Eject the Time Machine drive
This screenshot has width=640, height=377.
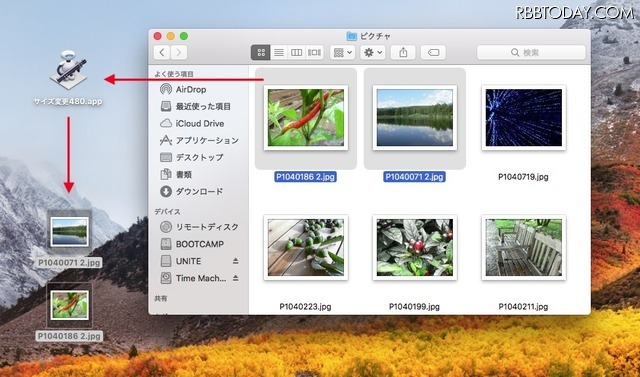click(236, 278)
